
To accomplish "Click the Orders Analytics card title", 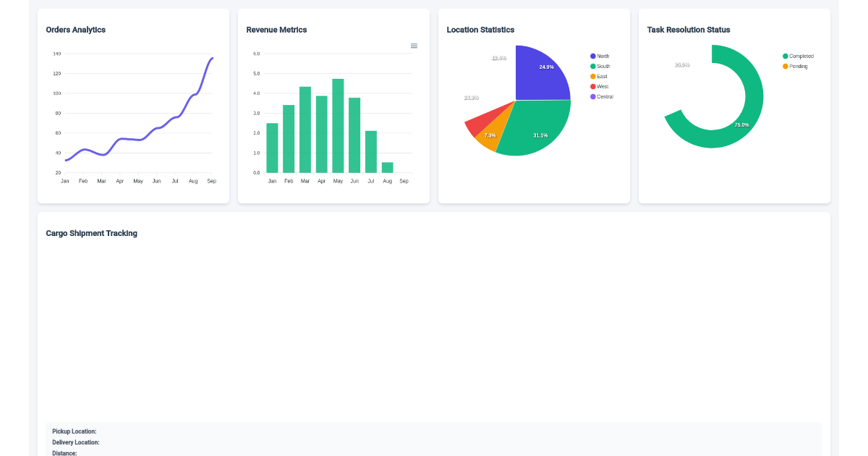I will [75, 30].
